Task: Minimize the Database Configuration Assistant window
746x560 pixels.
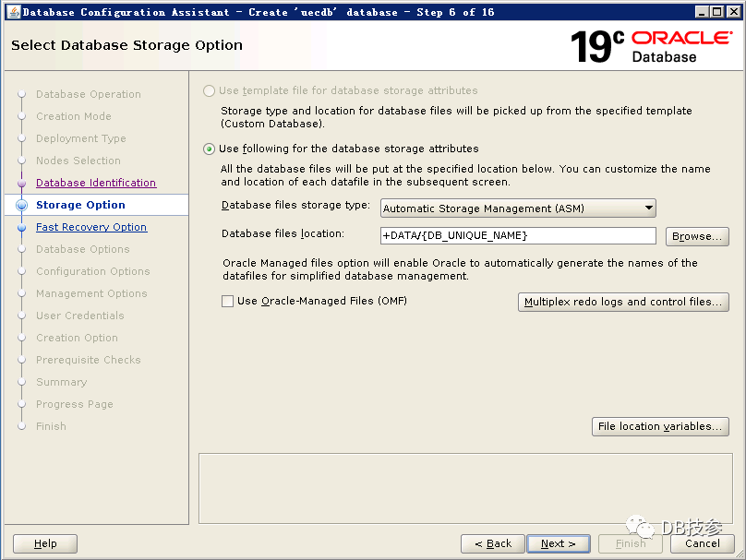Action: pos(701,12)
